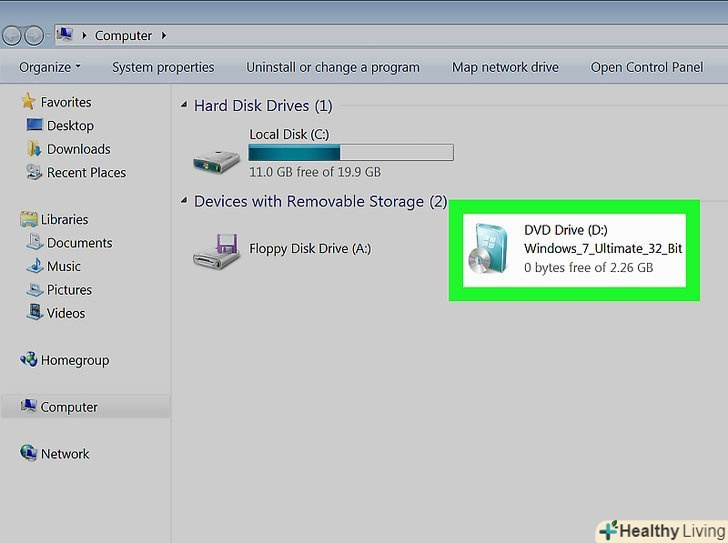Select the DVD Drive (D:) disc icon
Screen dimensions: 728x543
tap(488, 249)
